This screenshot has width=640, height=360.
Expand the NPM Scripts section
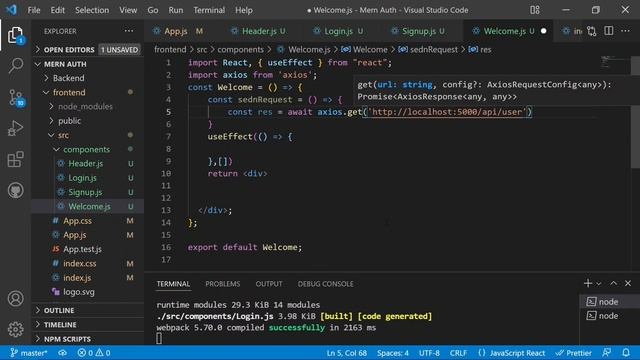(87, 339)
